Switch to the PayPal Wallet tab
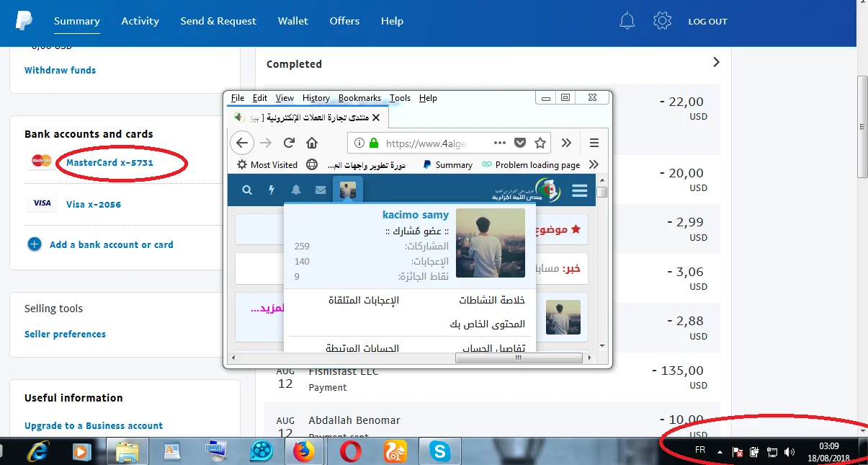This screenshot has height=465, width=868. [293, 21]
